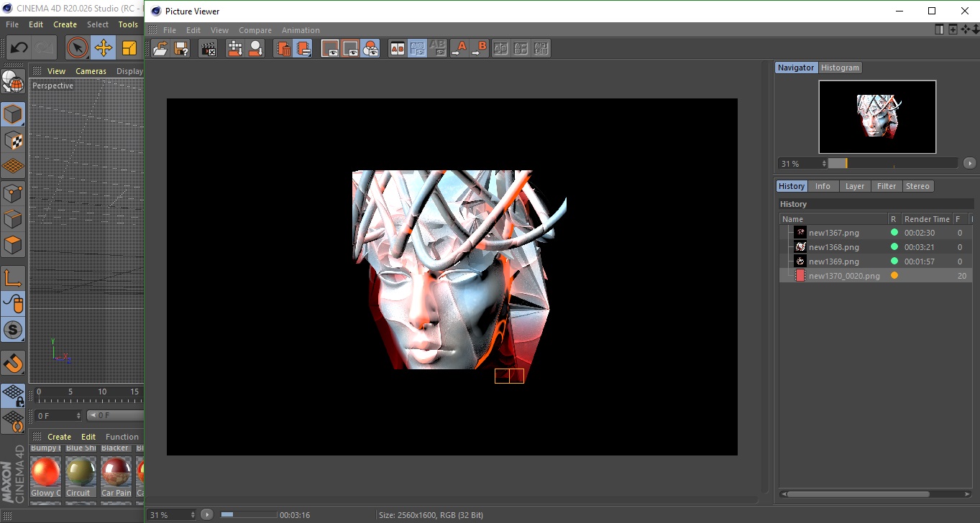Toggle Enable Snap magnet icon

click(x=13, y=363)
